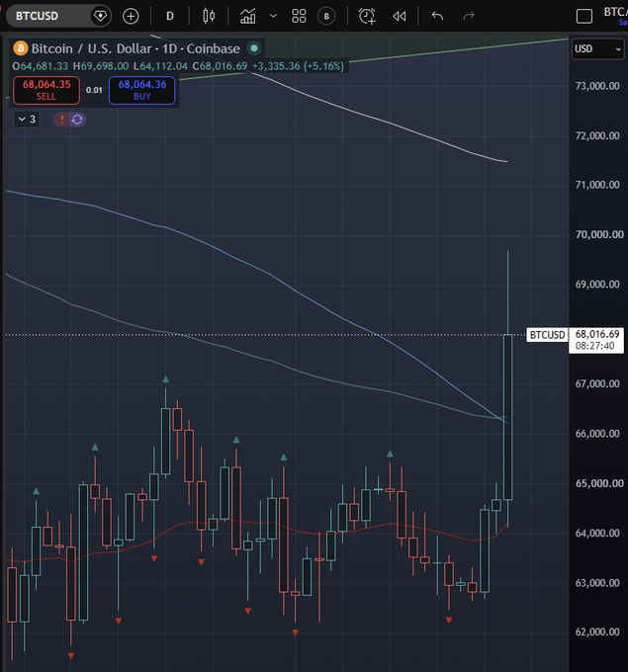Select the latest large green candle
This screenshot has height=672, width=628.
[508, 417]
